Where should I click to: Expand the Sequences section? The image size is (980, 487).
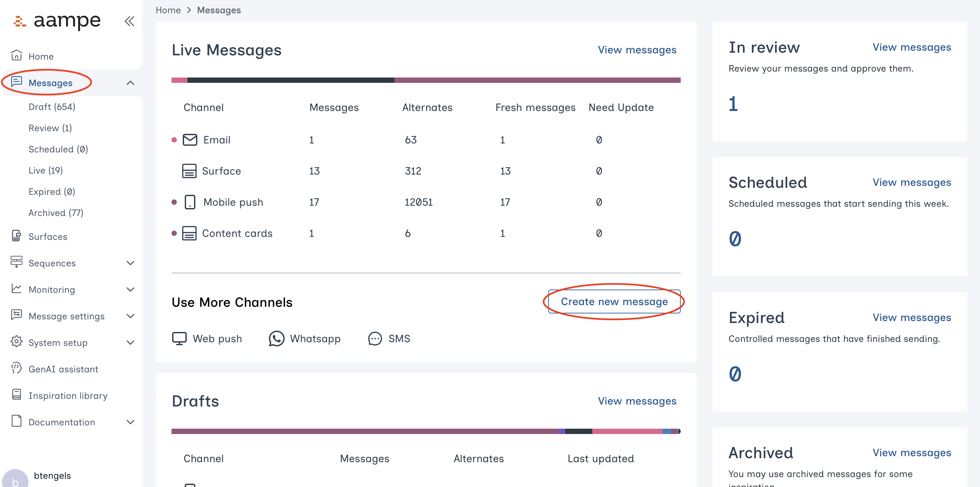pos(131,263)
